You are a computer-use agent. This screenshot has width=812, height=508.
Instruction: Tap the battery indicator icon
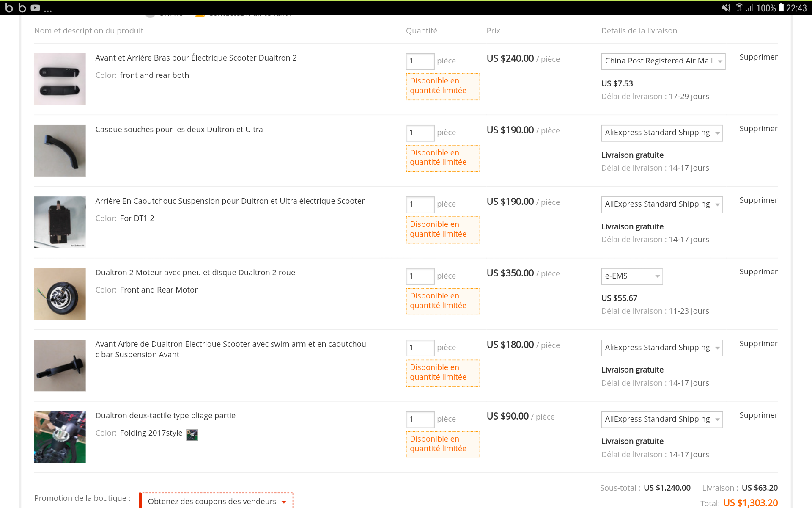[x=781, y=8]
